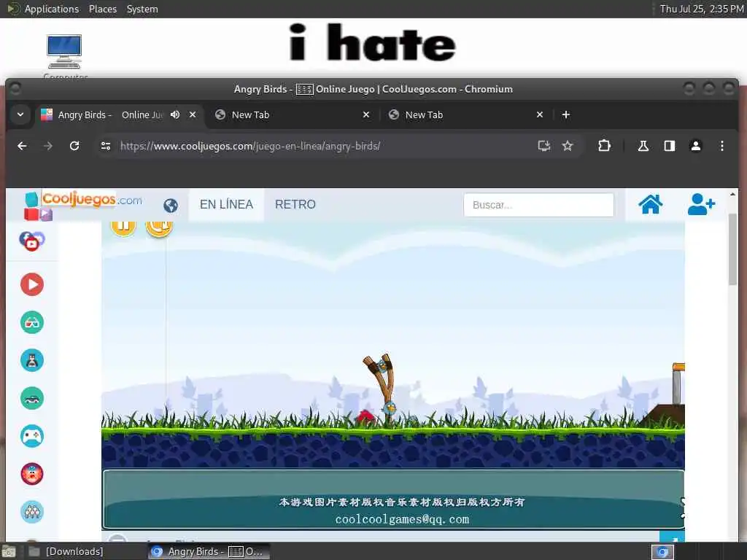Open the EN LÍNEA menu
This screenshot has height=560, width=747.
226,204
